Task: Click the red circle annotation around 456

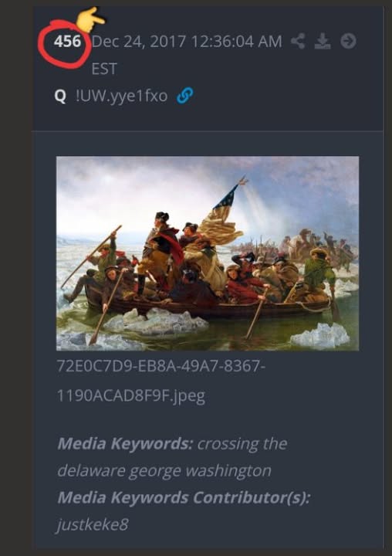Action: pos(64,44)
